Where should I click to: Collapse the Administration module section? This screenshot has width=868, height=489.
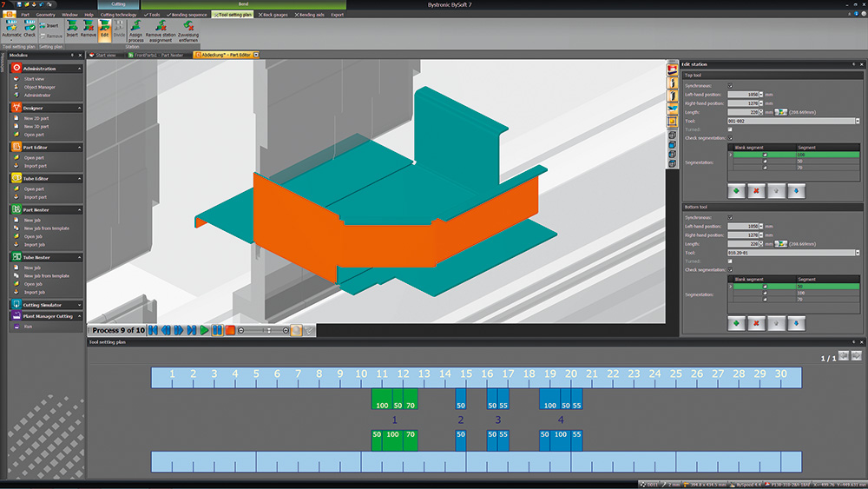[x=79, y=69]
